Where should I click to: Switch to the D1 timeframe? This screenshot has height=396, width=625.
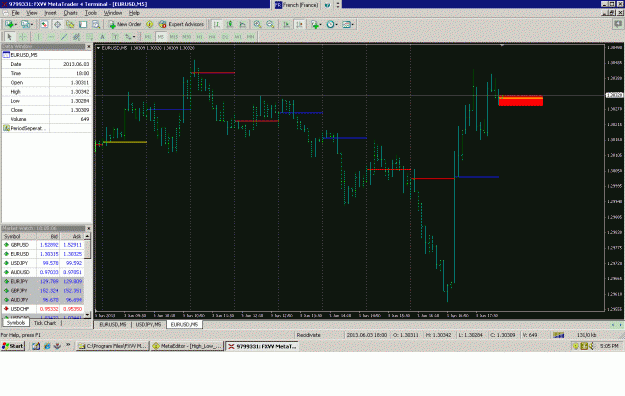pos(225,37)
